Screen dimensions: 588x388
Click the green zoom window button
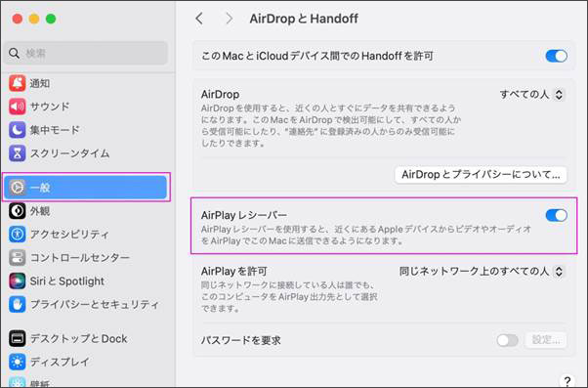pos(51,19)
